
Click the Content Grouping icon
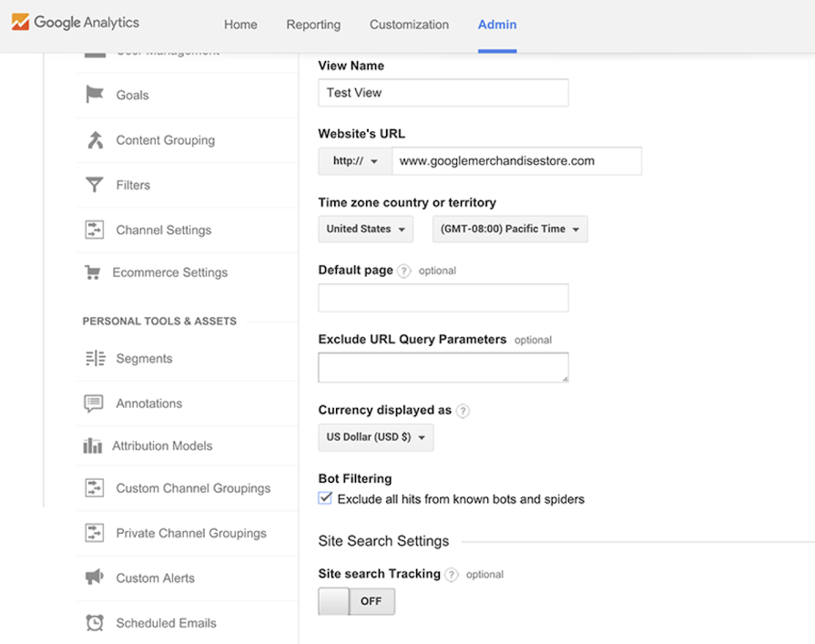[x=95, y=139]
